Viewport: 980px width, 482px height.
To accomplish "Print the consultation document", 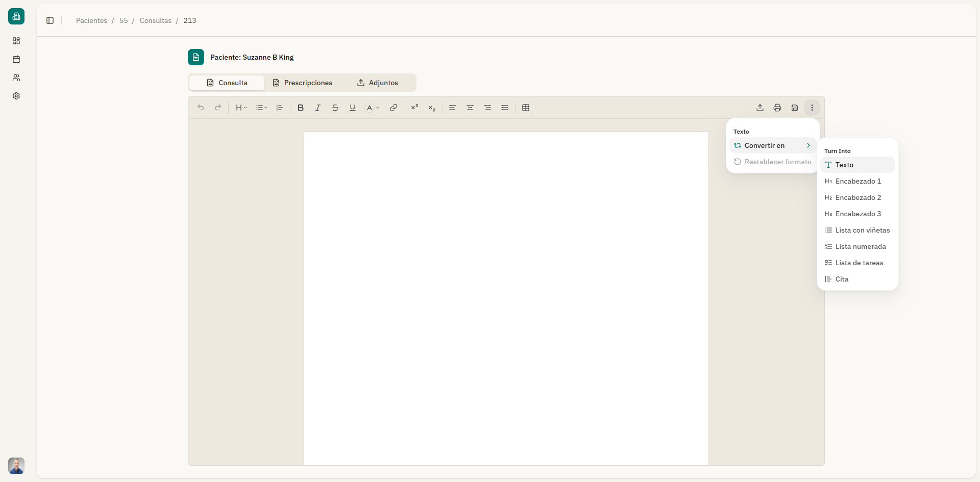I will [x=777, y=108].
